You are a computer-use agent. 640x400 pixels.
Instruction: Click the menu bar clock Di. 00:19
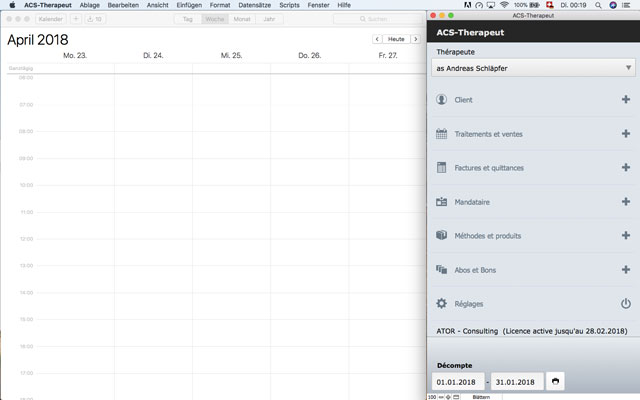tap(573, 5)
